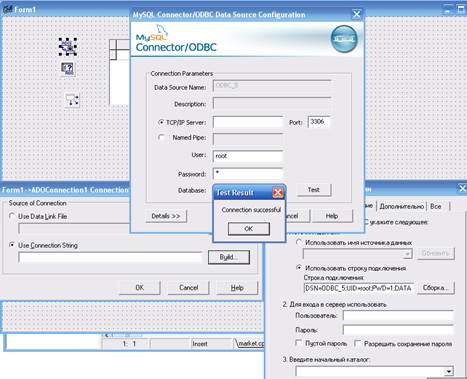Click the Port field showing 3306
467x379 pixels.
(x=319, y=122)
